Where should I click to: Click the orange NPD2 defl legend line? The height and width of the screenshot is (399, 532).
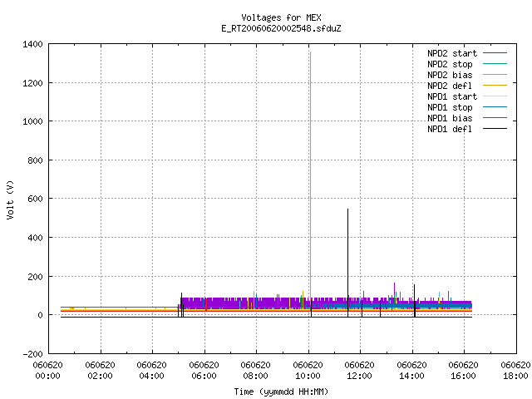[x=495, y=86]
